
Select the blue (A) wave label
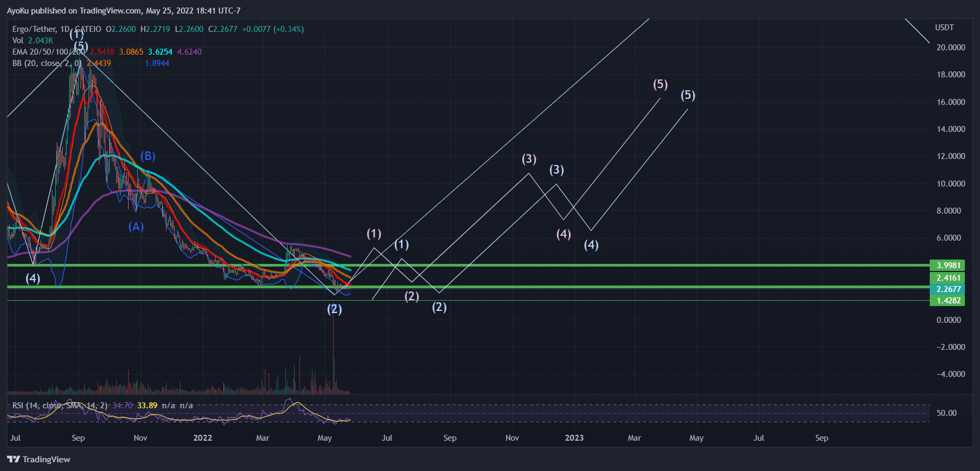coord(136,227)
